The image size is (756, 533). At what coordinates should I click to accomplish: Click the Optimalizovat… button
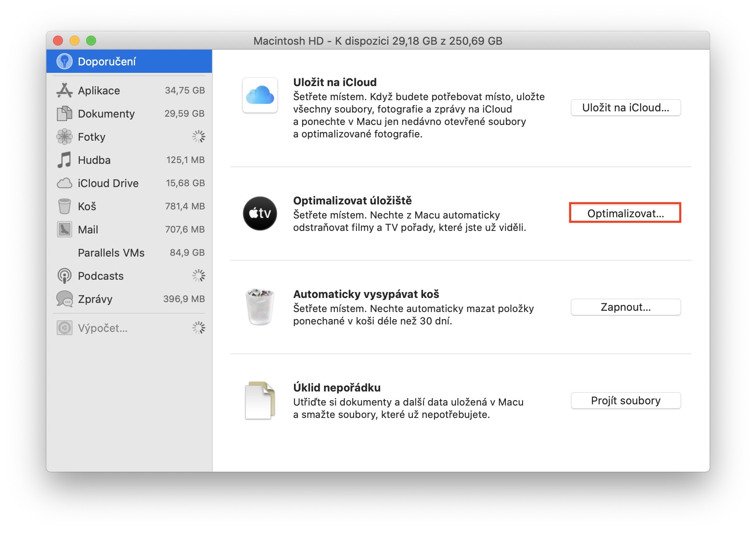pyautogui.click(x=625, y=214)
